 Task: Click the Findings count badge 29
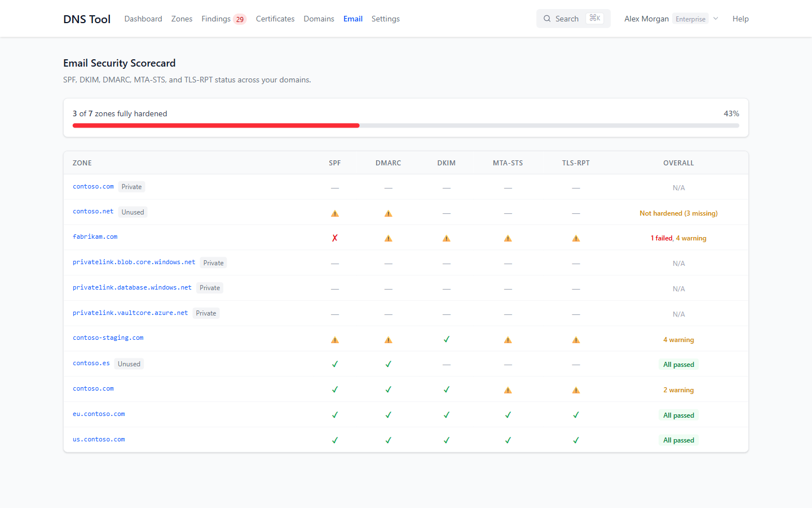click(x=240, y=19)
